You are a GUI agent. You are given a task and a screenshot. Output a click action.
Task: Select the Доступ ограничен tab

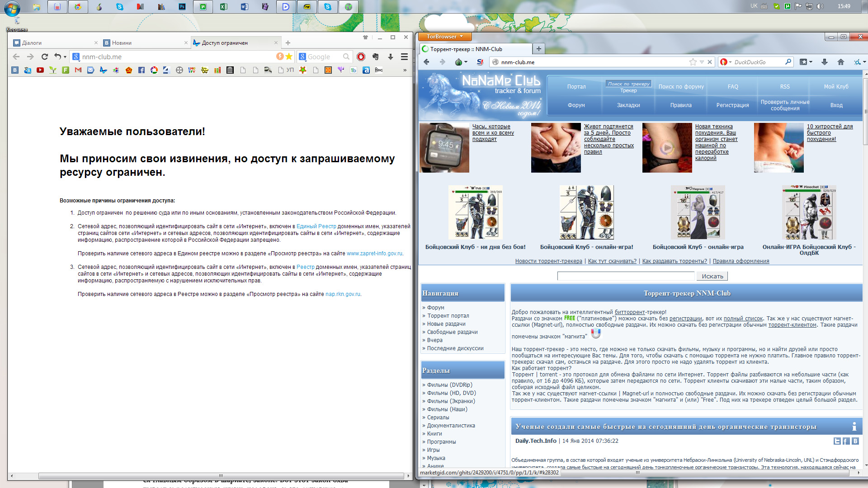click(235, 43)
